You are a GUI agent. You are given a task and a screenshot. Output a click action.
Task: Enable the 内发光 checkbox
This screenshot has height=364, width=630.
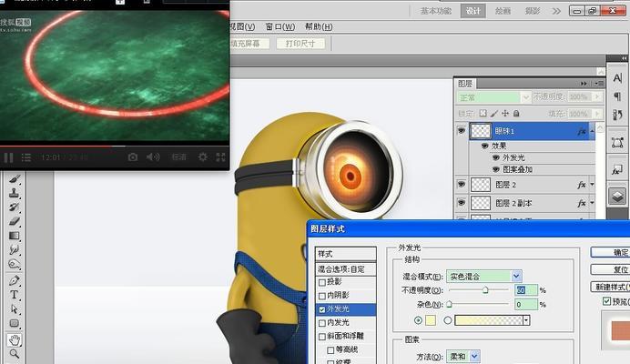(322, 323)
